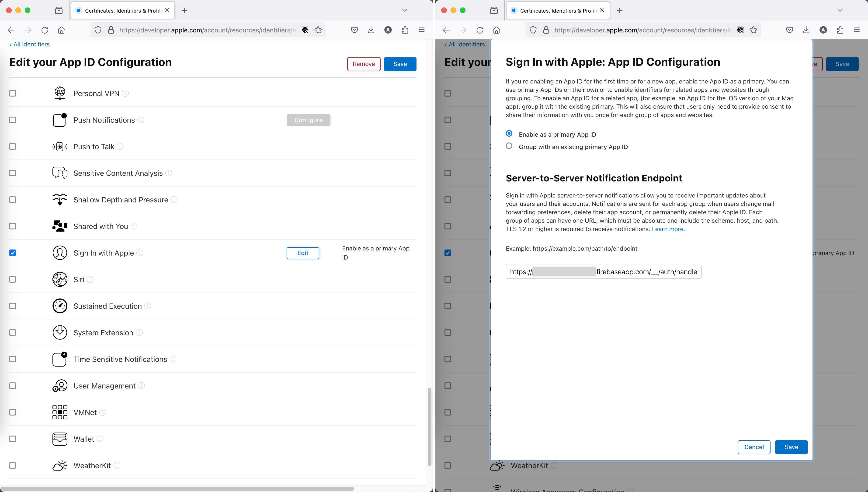Image resolution: width=868 pixels, height=492 pixels.
Task: Click the home icon in left browser window
Action: click(x=61, y=30)
